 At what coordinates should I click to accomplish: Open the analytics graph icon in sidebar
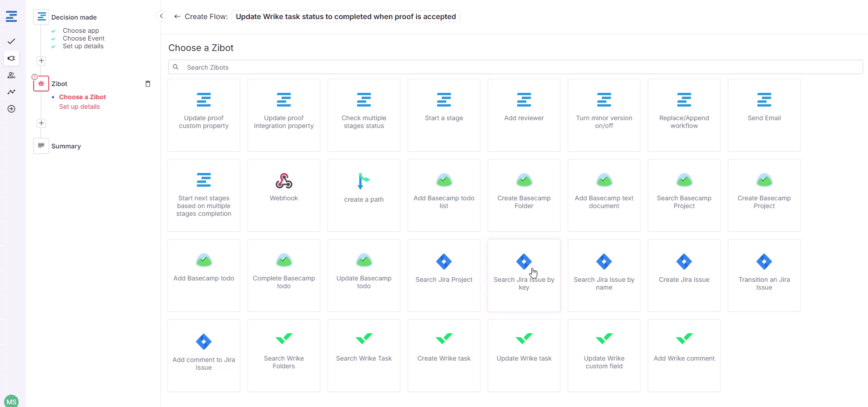(11, 92)
